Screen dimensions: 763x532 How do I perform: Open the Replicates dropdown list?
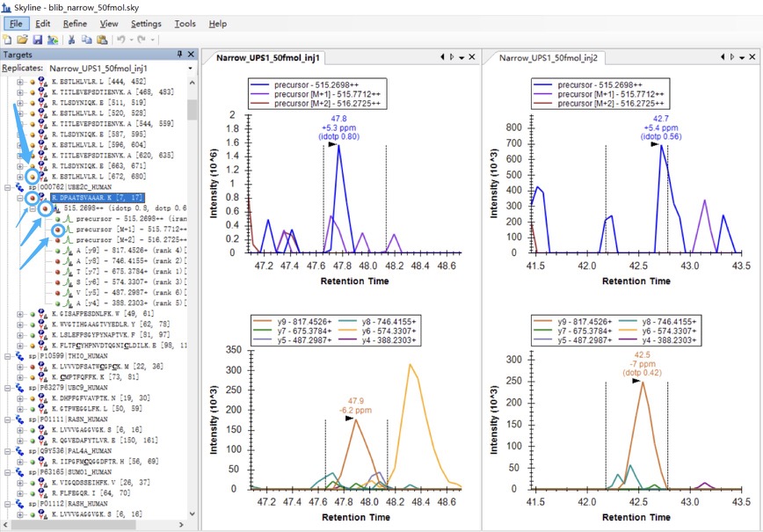coord(189,68)
